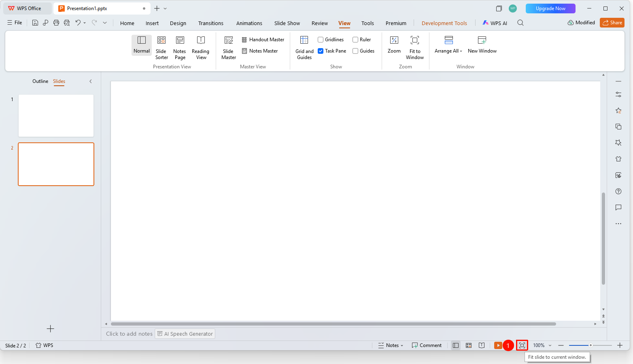Image resolution: width=633 pixels, height=364 pixels.
Task: Click the Share button
Action: click(x=612, y=23)
